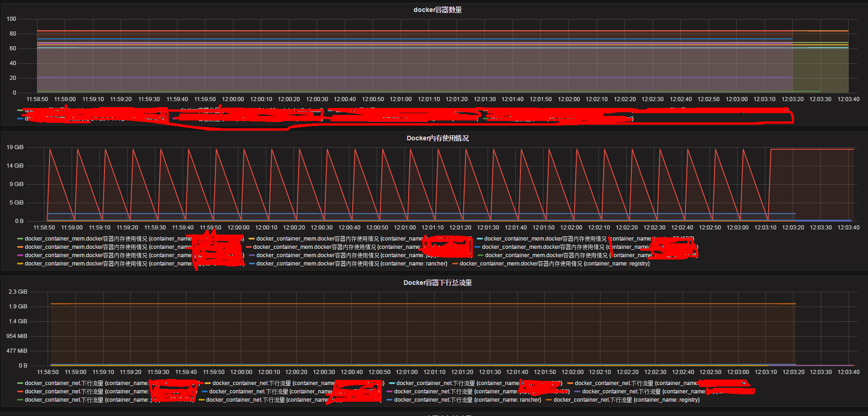Click the red swatch in 下行流量 legend

point(20,392)
